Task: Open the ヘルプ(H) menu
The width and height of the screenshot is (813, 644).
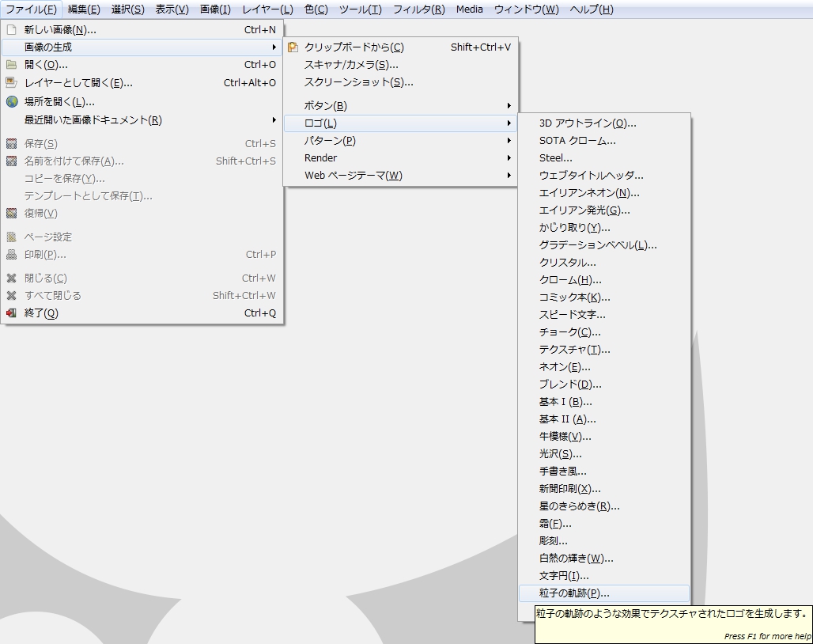Action: [x=592, y=9]
